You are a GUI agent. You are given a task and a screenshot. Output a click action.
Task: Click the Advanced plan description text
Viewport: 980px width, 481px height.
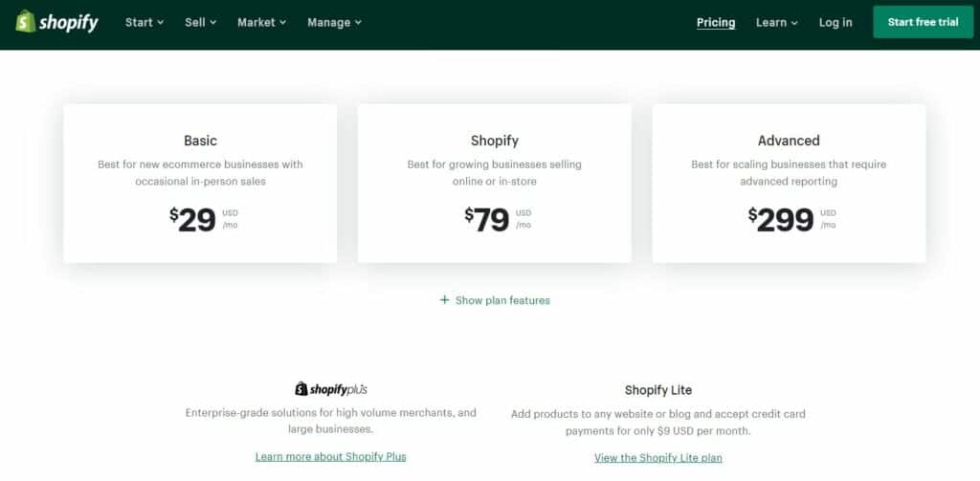(789, 173)
